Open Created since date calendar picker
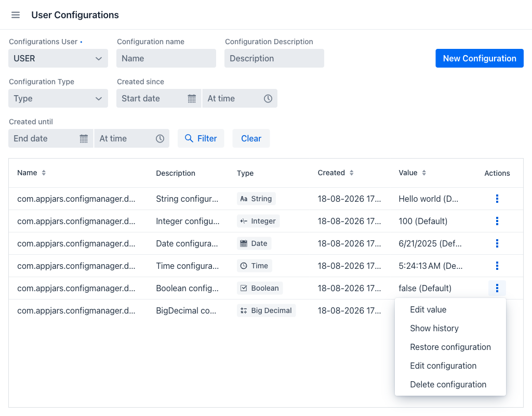 click(x=192, y=98)
